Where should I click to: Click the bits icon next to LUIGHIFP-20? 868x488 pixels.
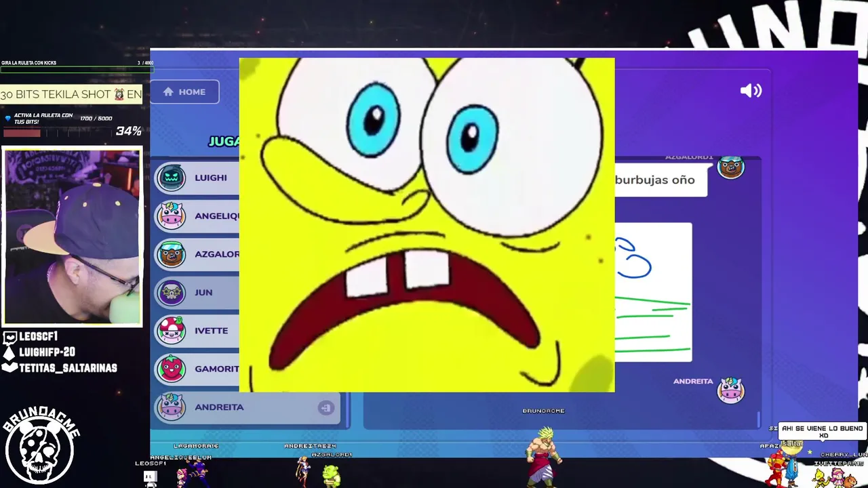(9, 352)
